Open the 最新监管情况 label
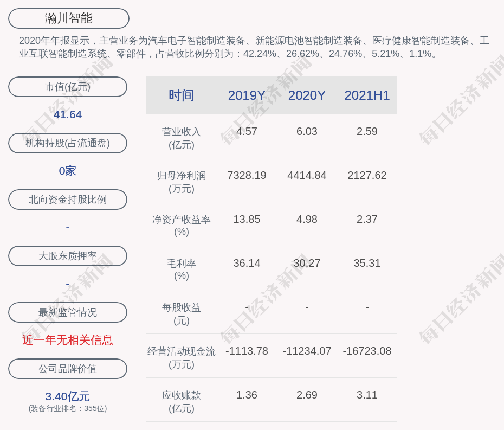This screenshot has width=504, height=430. pos(68,312)
